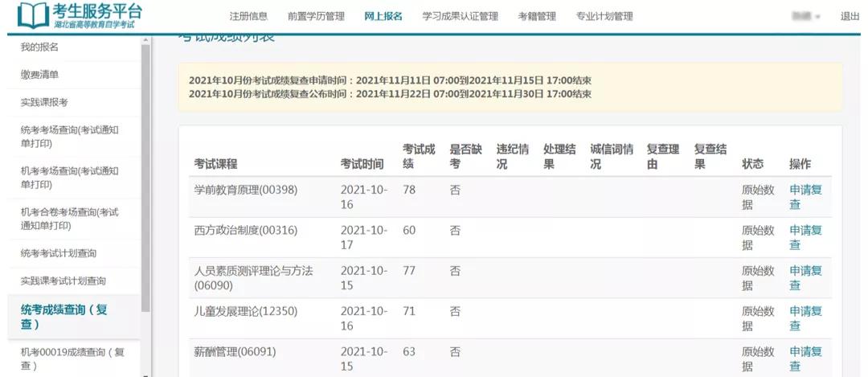Screen dimensions: 868x377
Task: Select the 网上报名 menu item
Action: (383, 17)
